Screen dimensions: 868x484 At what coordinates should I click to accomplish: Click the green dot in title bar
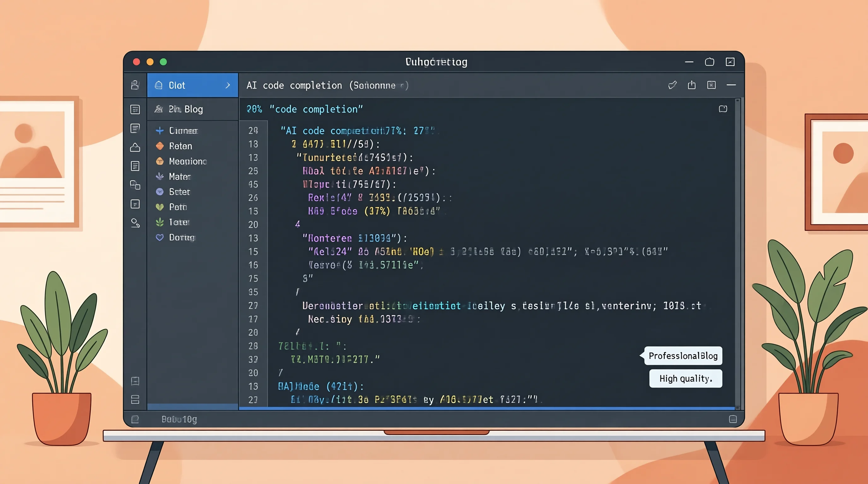pyautogui.click(x=163, y=62)
